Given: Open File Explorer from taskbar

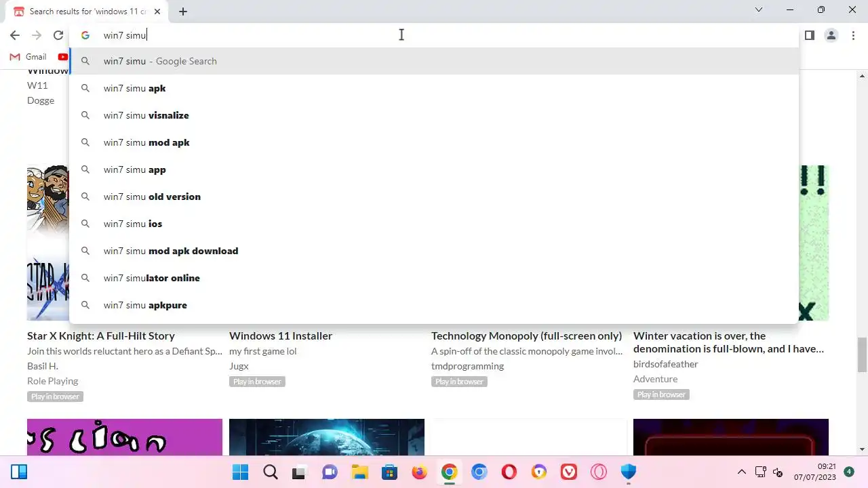Looking at the screenshot, I should point(359,472).
